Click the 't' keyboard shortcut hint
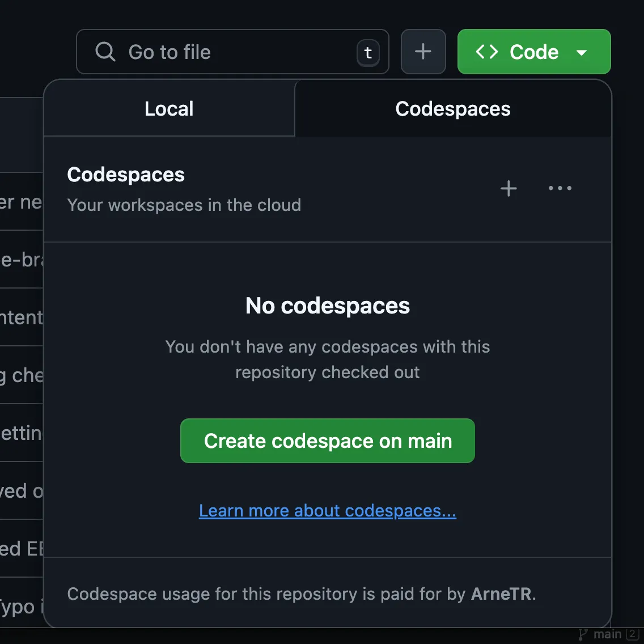The image size is (644, 644). click(368, 53)
